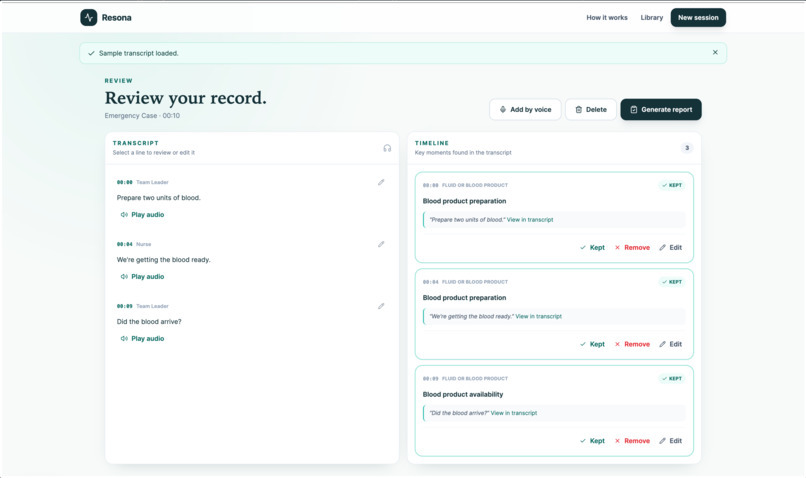Remove the Blood product availability card
Viewport: 806px width, 478px height.
(632, 441)
